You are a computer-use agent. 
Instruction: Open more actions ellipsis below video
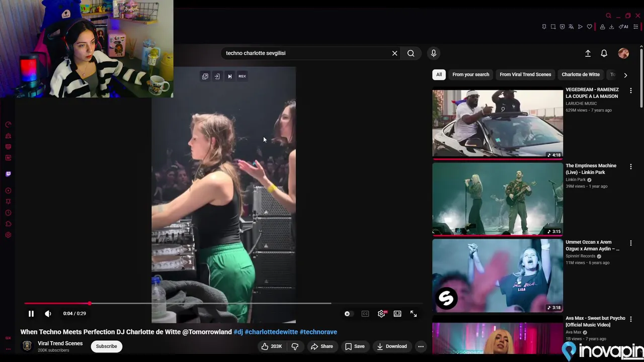pos(421,346)
